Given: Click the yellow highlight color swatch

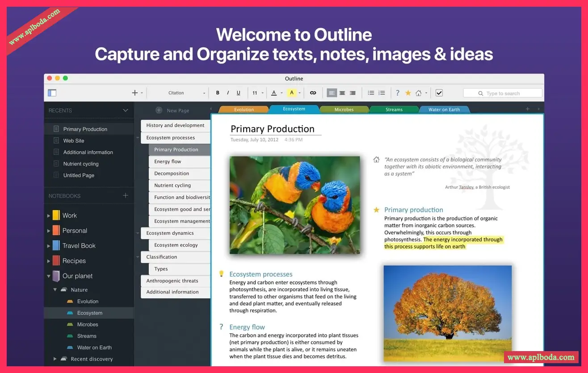Looking at the screenshot, I should [292, 93].
